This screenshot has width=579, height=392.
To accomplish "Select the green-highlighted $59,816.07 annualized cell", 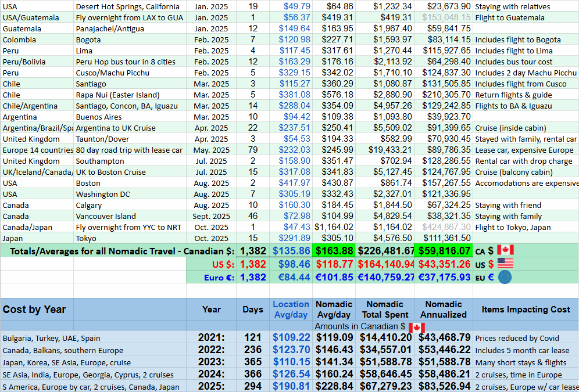I will [x=443, y=250].
